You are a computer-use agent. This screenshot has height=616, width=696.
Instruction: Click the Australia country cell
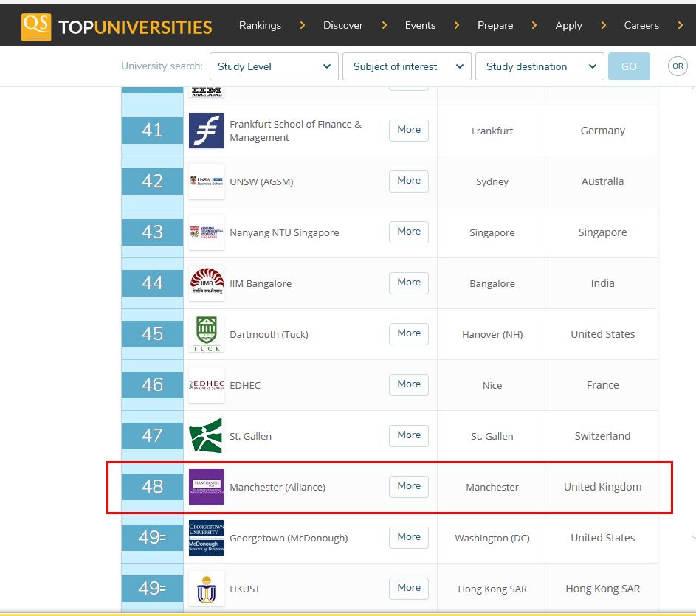603,181
